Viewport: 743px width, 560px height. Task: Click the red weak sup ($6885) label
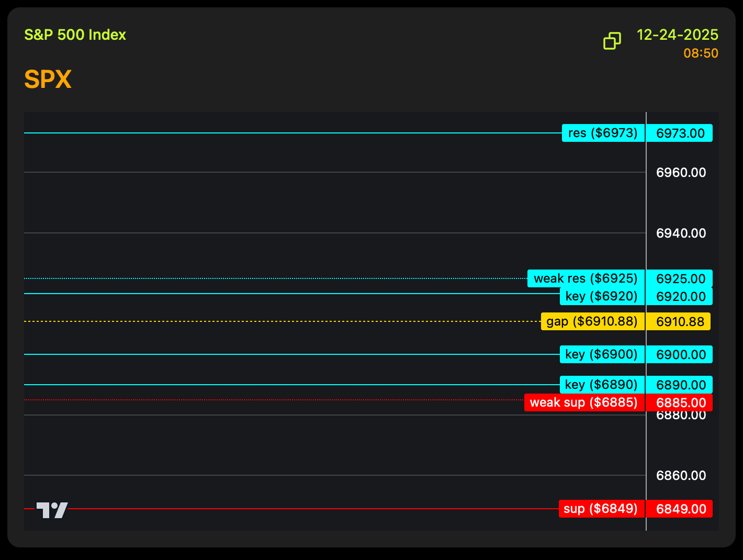[584, 402]
